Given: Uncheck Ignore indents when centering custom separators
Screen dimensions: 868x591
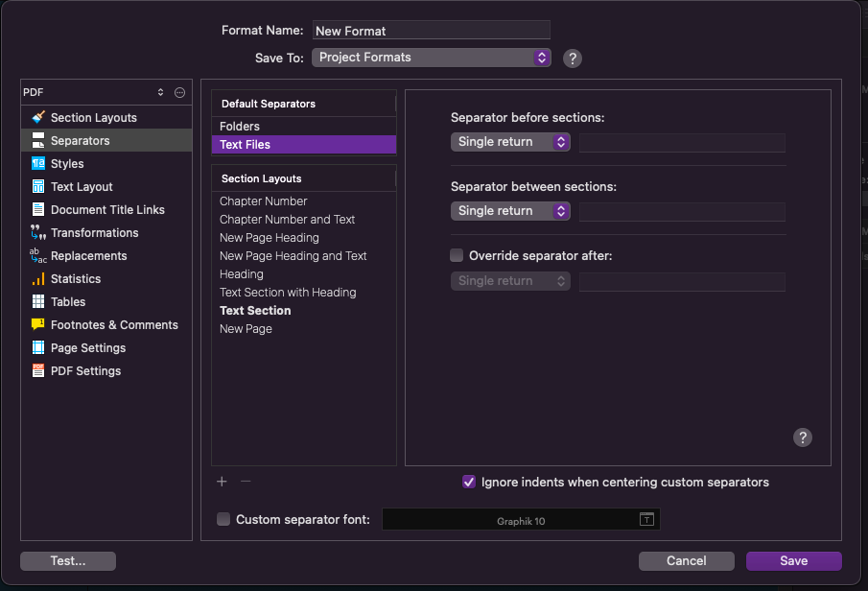Looking at the screenshot, I should (x=469, y=482).
